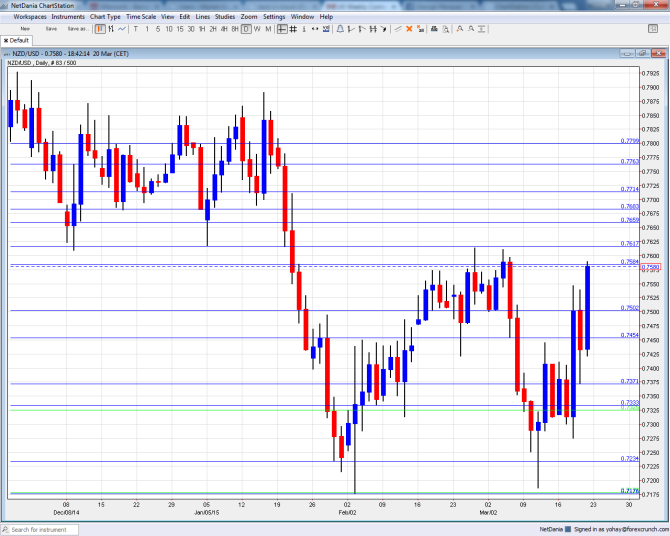Viewport: 670px width, 536px height.
Task: Click the print icon in toolbar
Action: point(434,29)
